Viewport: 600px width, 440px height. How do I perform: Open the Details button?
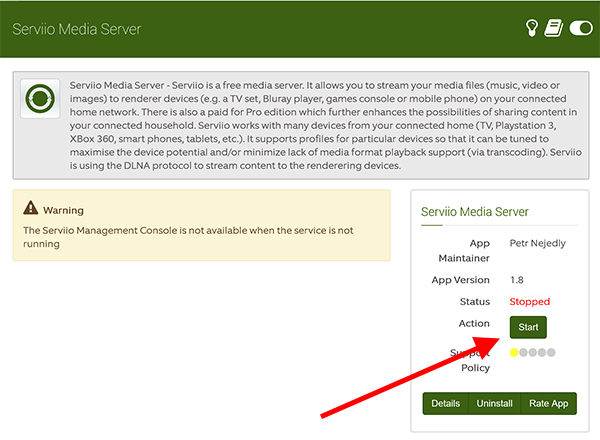(445, 403)
